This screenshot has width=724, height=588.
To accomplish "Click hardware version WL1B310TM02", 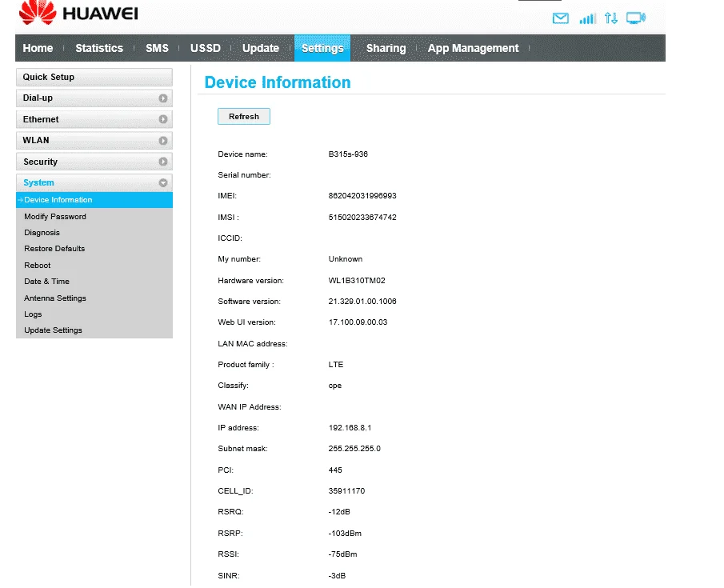I will point(357,280).
